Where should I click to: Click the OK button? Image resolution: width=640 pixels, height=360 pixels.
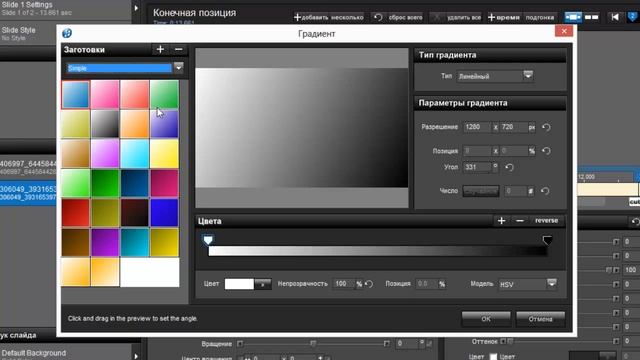(486, 319)
